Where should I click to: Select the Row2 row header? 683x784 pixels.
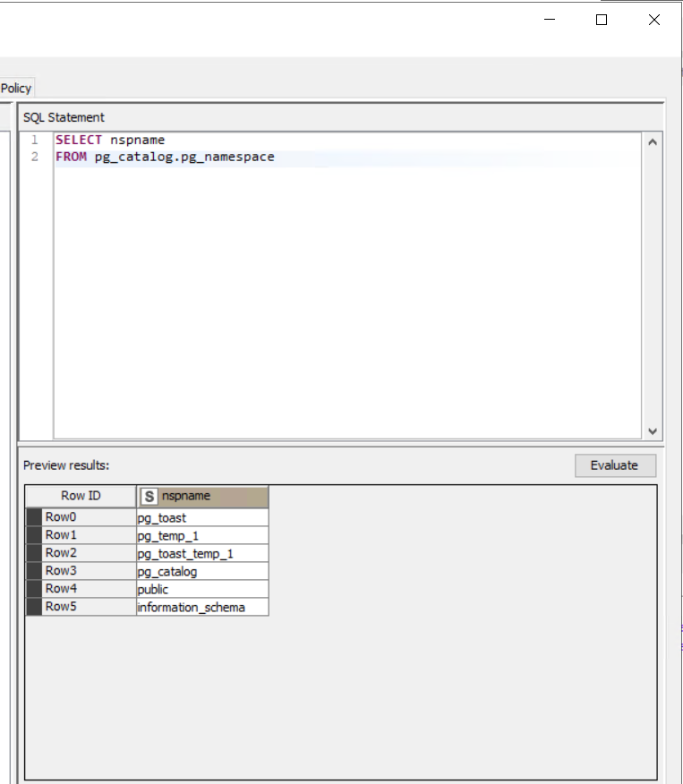(81, 553)
